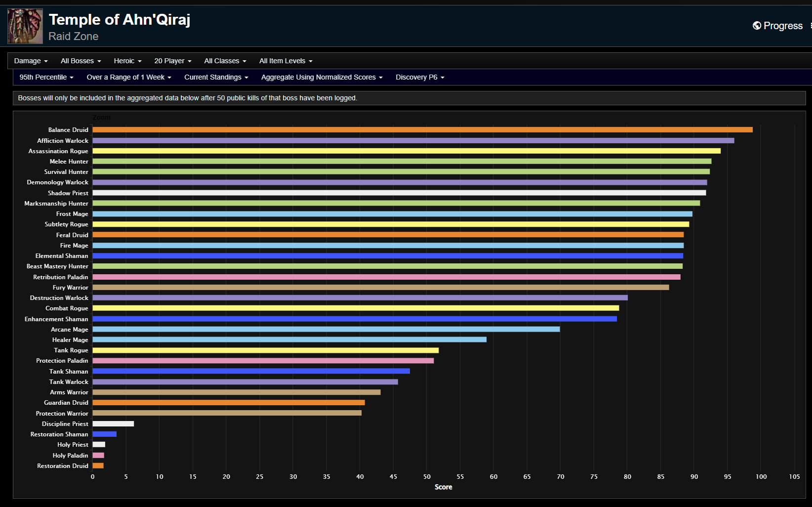The width and height of the screenshot is (812, 507).
Task: Open the Damage metric dropdown
Action: pyautogui.click(x=31, y=61)
